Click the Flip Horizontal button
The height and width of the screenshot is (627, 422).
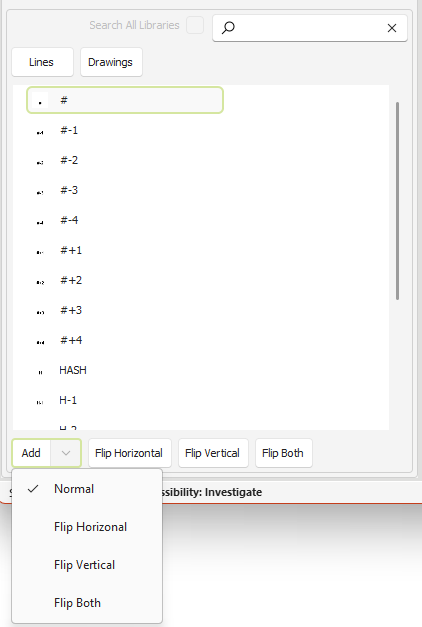point(130,453)
